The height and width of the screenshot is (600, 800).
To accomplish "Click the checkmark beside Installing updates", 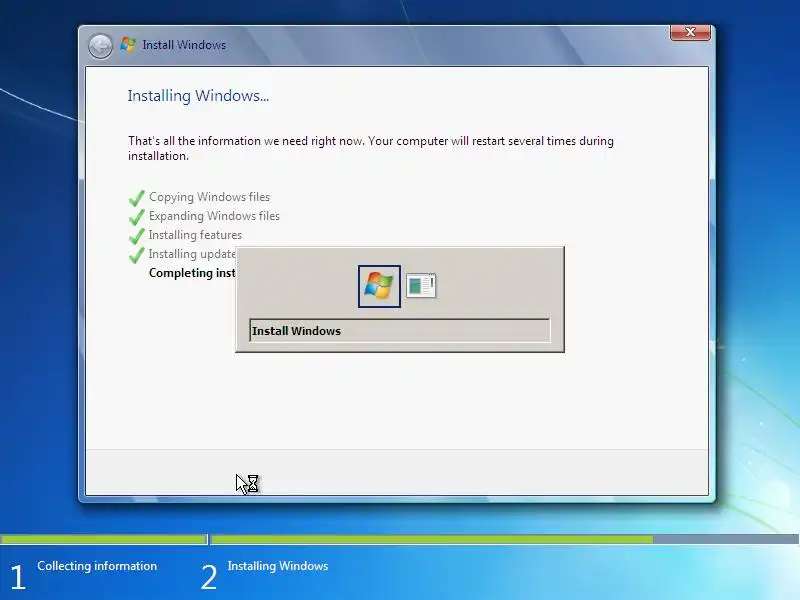I will coord(137,255).
